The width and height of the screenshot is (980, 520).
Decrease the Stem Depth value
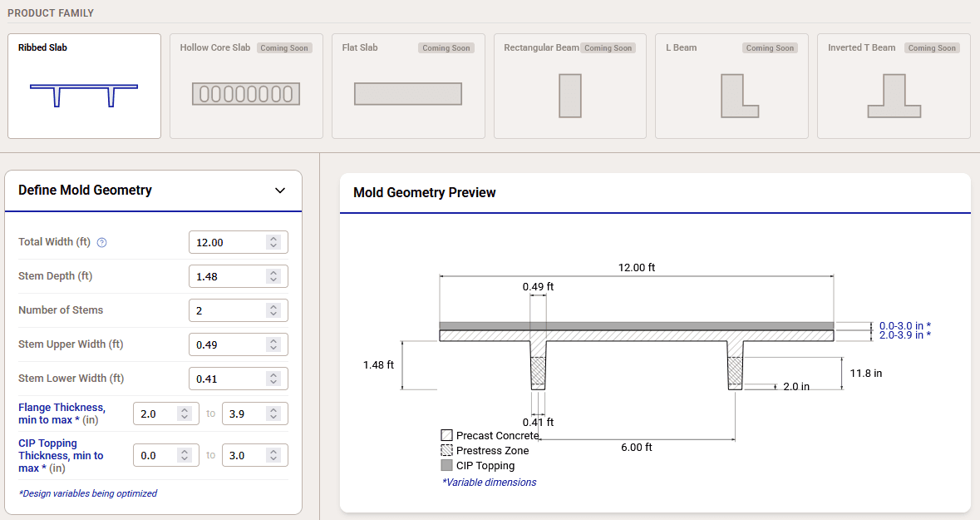coord(273,280)
